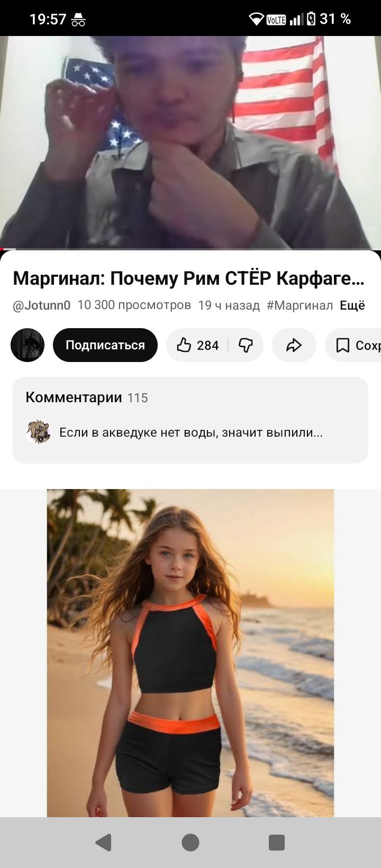381x868 pixels.
Task: Tap the video player to show controls
Action: point(190,142)
